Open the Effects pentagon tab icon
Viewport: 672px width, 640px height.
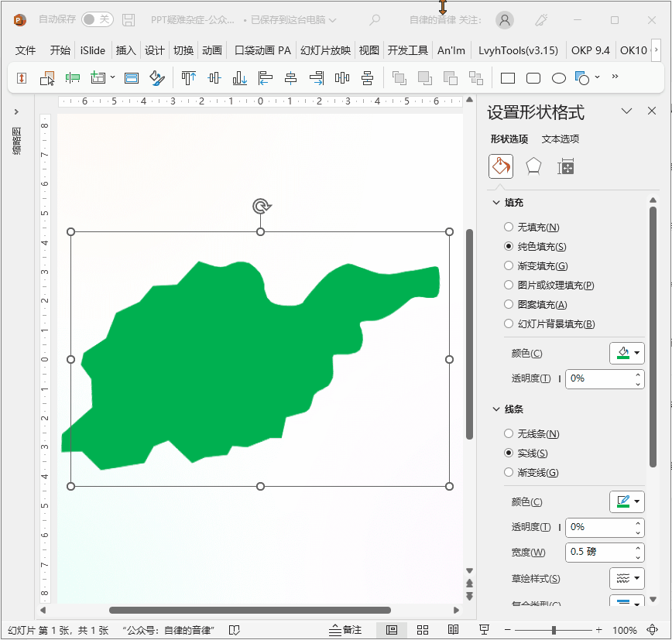(x=533, y=166)
